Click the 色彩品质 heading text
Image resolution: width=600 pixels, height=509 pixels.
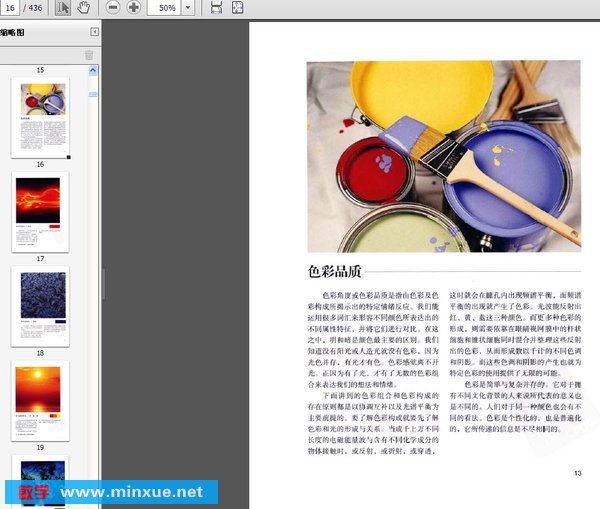pyautogui.click(x=335, y=271)
